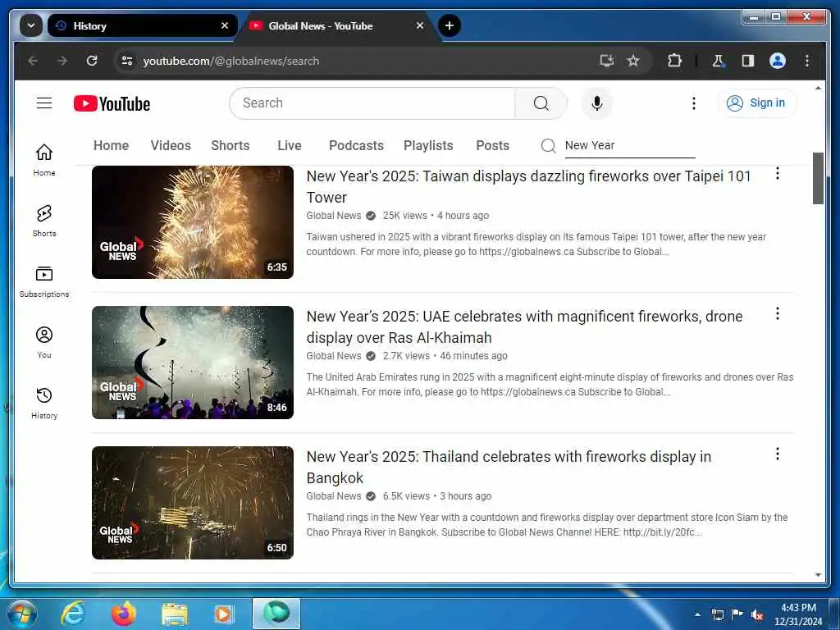The width and height of the screenshot is (840, 630).
Task: Click the scrollbar down arrow
Action: (x=818, y=575)
